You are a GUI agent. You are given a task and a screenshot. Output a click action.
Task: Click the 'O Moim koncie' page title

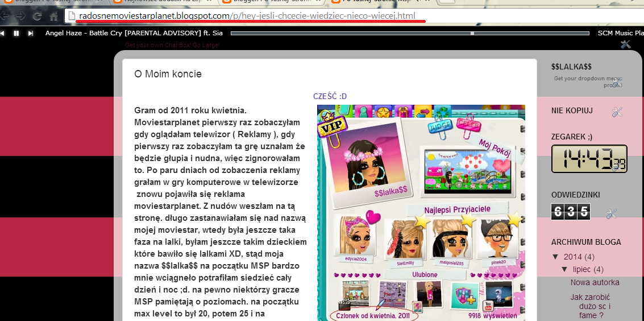coord(168,74)
